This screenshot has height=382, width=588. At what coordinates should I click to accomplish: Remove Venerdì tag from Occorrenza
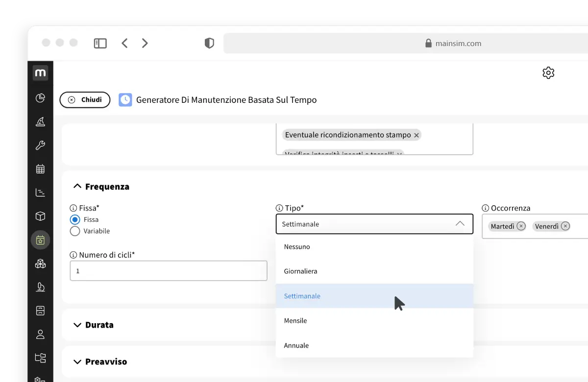coord(565,226)
